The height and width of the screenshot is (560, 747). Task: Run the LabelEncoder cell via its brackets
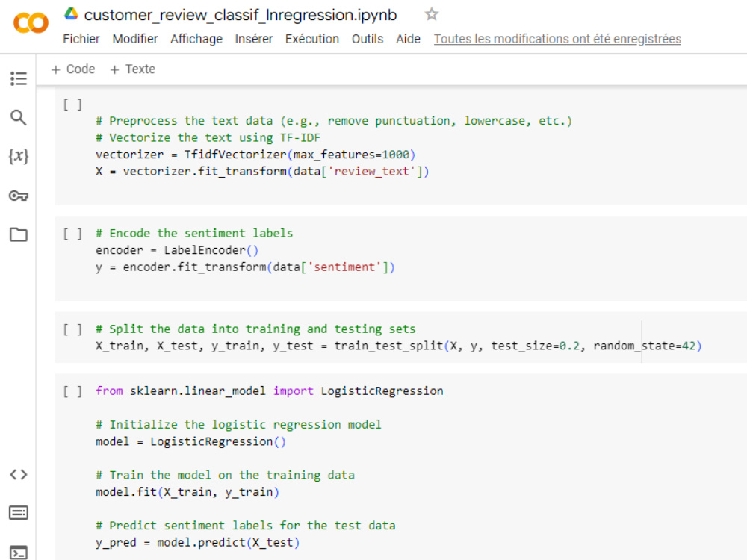[72, 233]
